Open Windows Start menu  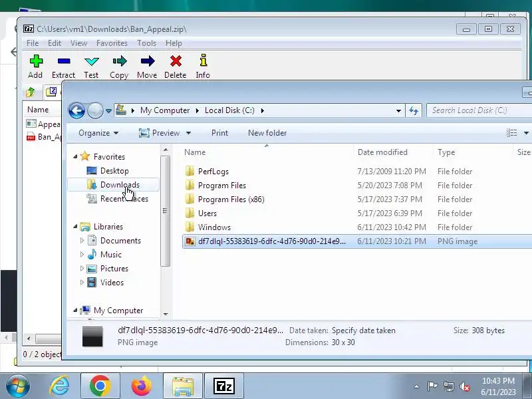tap(17, 386)
